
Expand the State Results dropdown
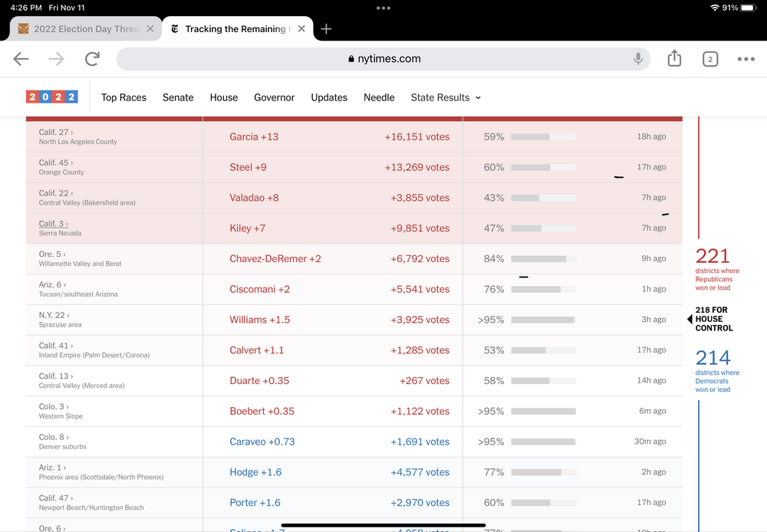[446, 97]
